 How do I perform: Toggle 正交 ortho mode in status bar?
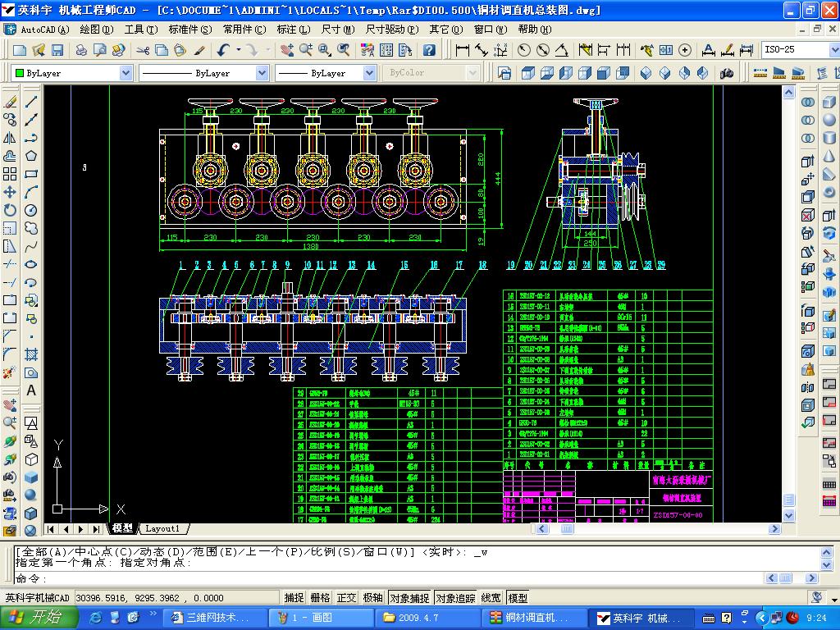coord(346,598)
